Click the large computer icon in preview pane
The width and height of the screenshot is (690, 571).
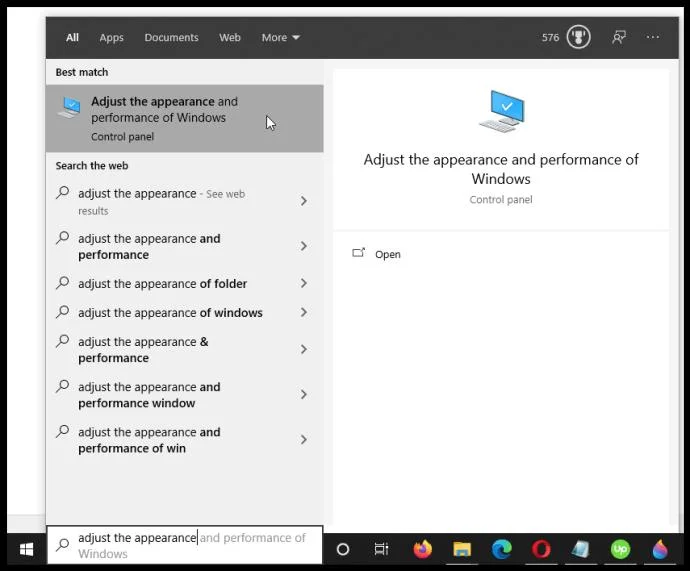tap(502, 111)
